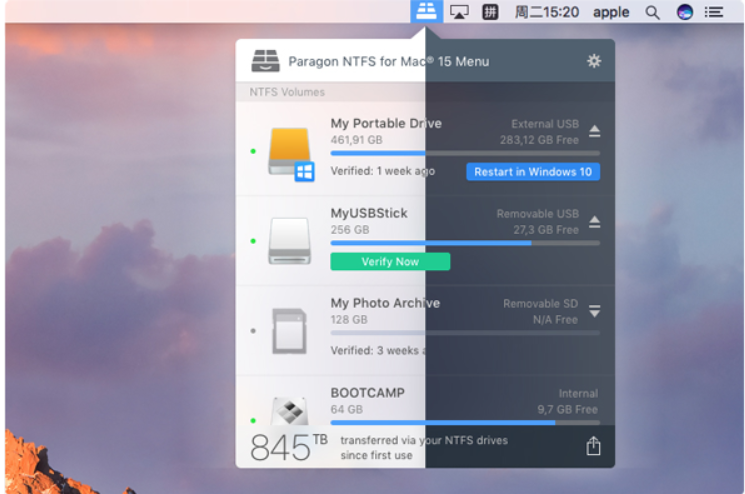Screen dimensions: 745x494
Task: Click the 64 GB size text
Action: click(346, 409)
